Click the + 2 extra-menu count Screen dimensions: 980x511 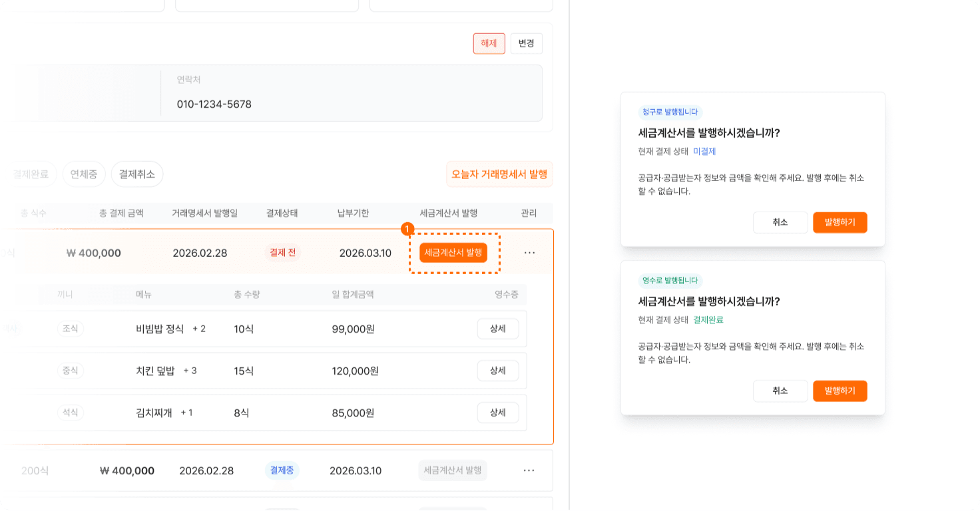coord(199,329)
